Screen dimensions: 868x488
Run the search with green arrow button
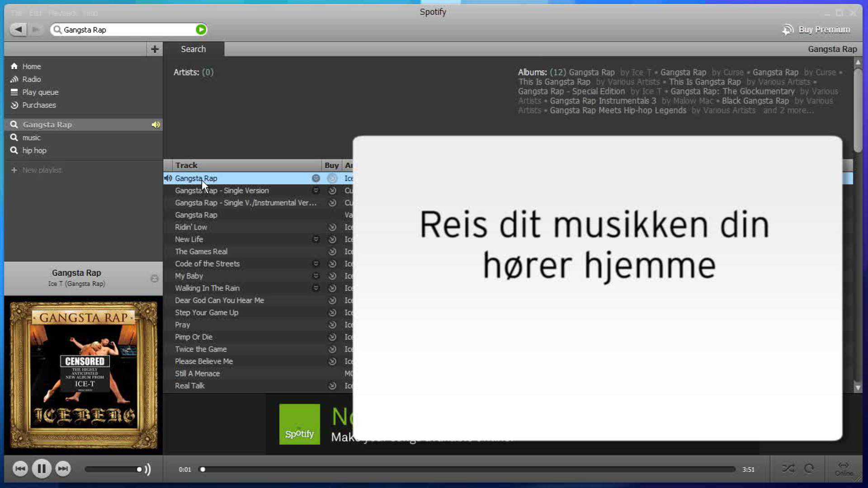point(201,29)
